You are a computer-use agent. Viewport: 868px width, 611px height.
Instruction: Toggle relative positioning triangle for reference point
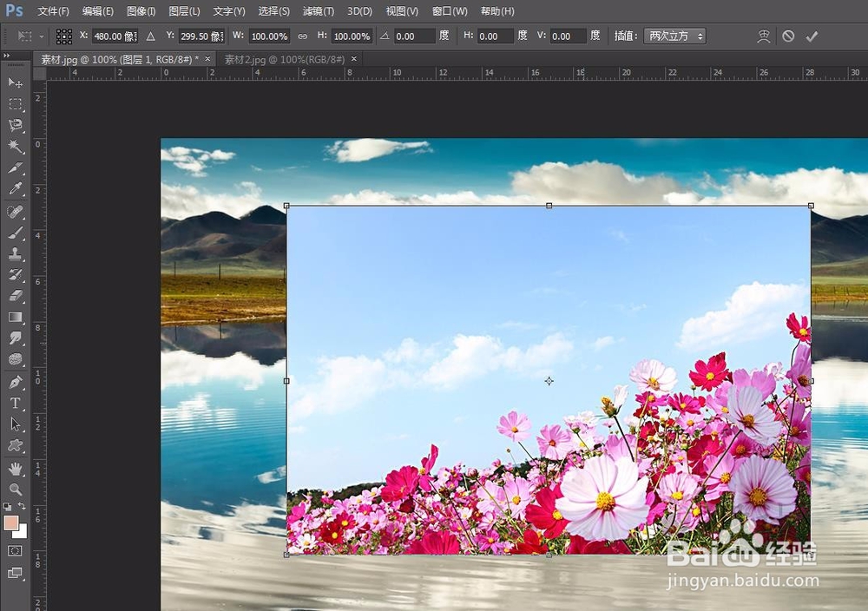pos(150,36)
